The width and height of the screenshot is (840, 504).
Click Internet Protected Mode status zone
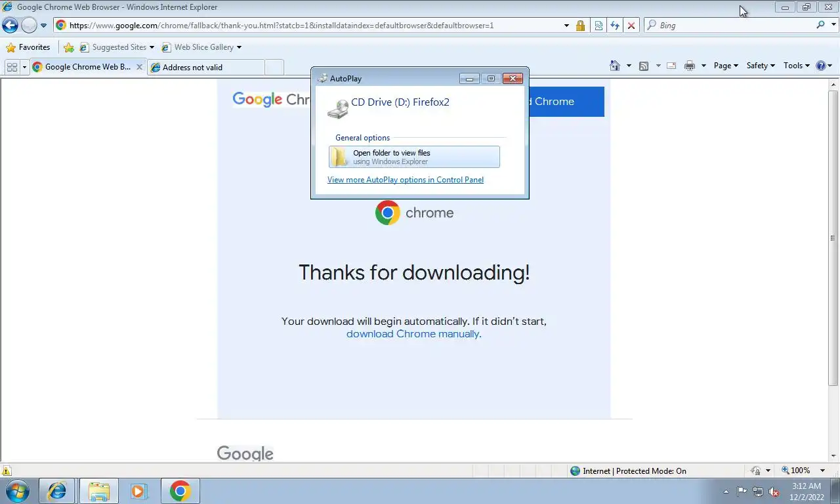[628, 471]
